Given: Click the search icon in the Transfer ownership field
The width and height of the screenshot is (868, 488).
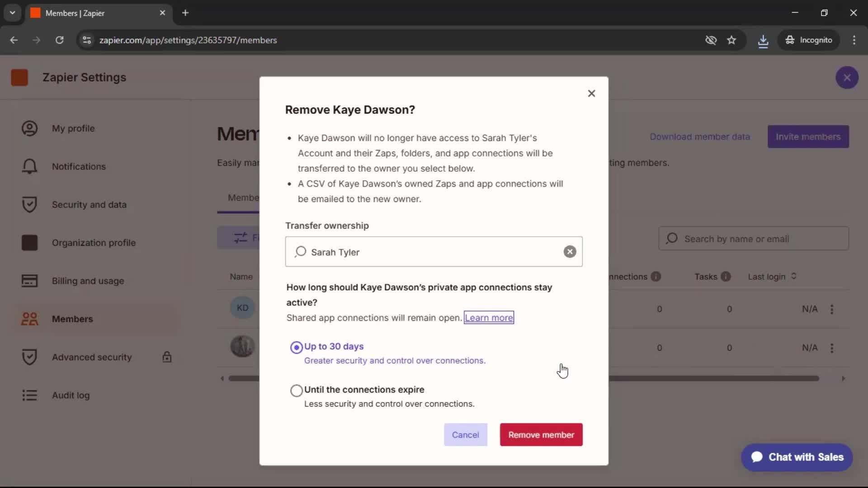Looking at the screenshot, I should point(301,252).
